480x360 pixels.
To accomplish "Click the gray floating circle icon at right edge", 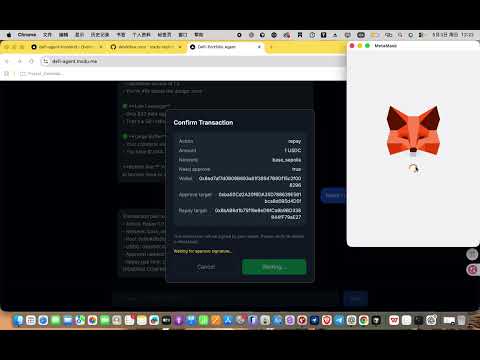I will click(x=472, y=254).
